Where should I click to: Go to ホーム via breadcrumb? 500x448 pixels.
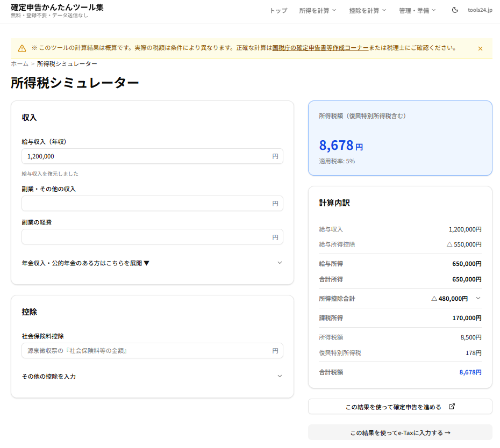click(x=20, y=64)
